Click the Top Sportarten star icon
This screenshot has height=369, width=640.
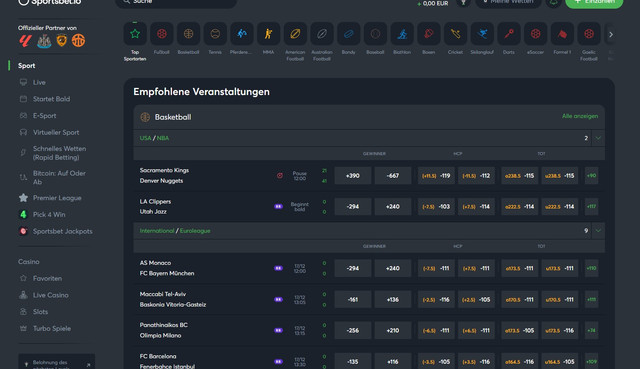click(x=135, y=34)
